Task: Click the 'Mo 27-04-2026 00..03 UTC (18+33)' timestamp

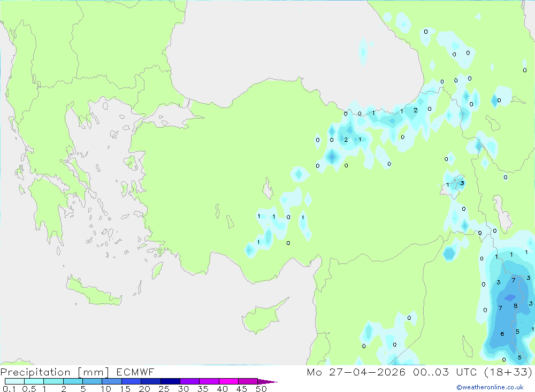Action: point(419,372)
